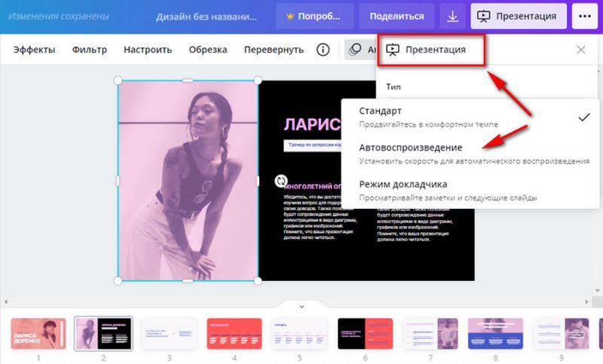Open the Эффекты menu
The width and height of the screenshot is (603, 364).
coord(35,50)
